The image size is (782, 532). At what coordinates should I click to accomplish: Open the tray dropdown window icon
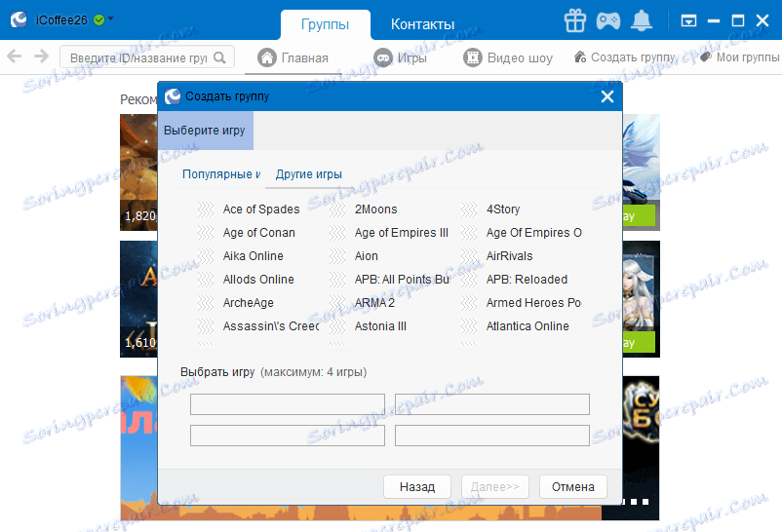(688, 20)
